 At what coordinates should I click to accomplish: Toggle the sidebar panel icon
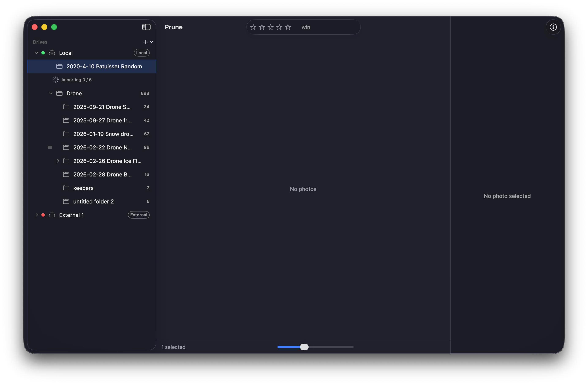[146, 27]
